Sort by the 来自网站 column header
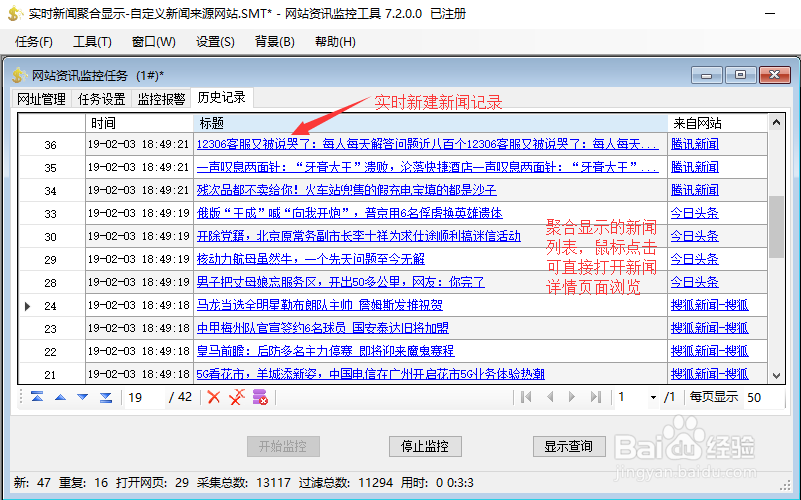Screen dimensions: 801x500 [x=718, y=123]
